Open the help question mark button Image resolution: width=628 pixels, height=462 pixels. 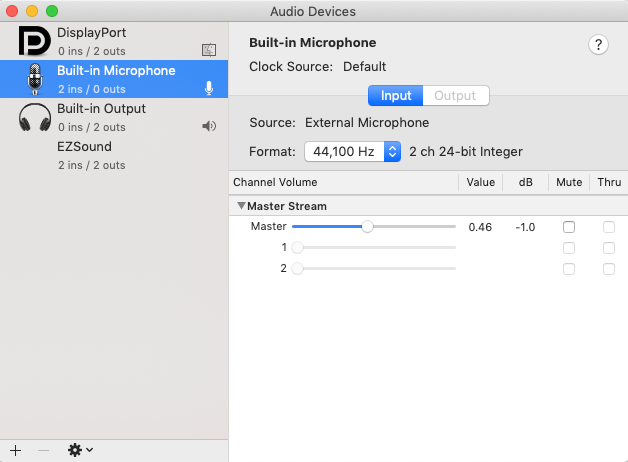click(x=599, y=44)
